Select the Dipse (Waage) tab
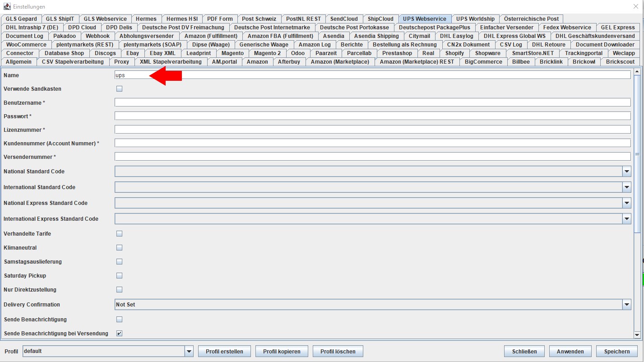The width and height of the screenshot is (644, 362). click(211, 45)
